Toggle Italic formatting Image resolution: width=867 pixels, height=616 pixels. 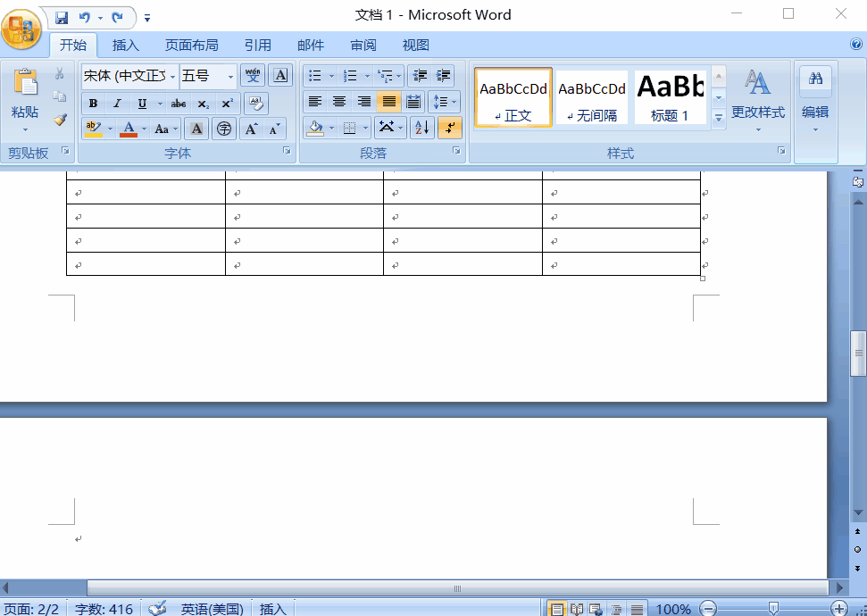(117, 104)
